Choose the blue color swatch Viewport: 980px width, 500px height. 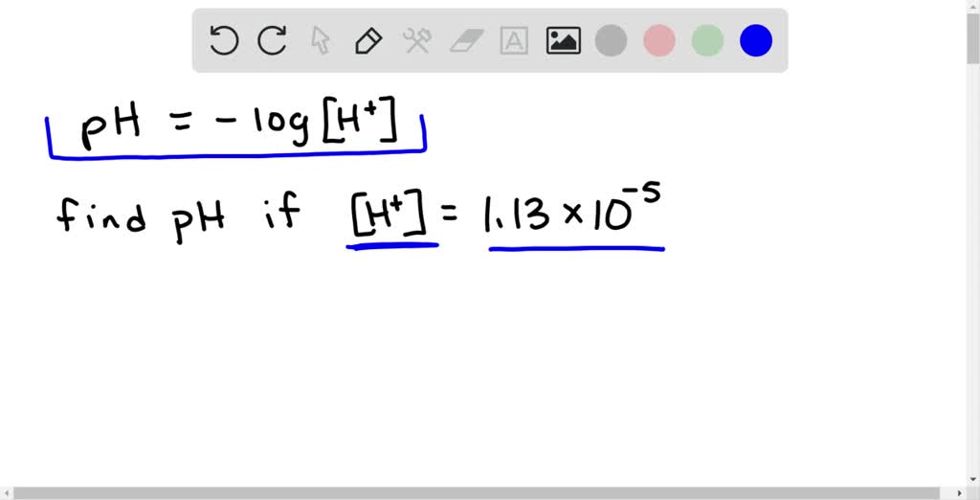coord(756,40)
